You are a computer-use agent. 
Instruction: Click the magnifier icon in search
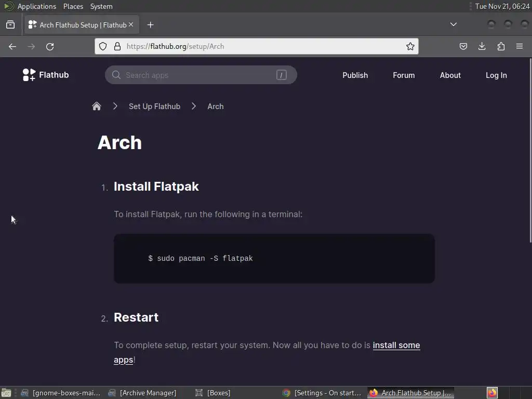(x=116, y=75)
